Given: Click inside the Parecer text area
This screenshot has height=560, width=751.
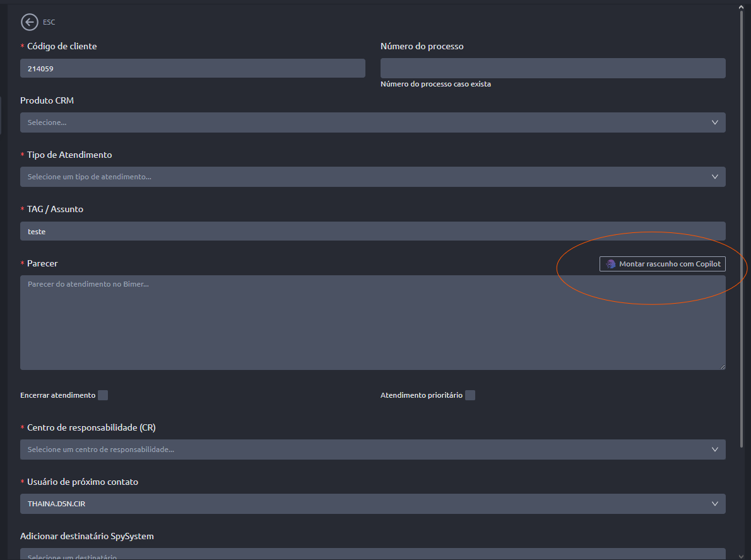Looking at the screenshot, I should tap(372, 322).
